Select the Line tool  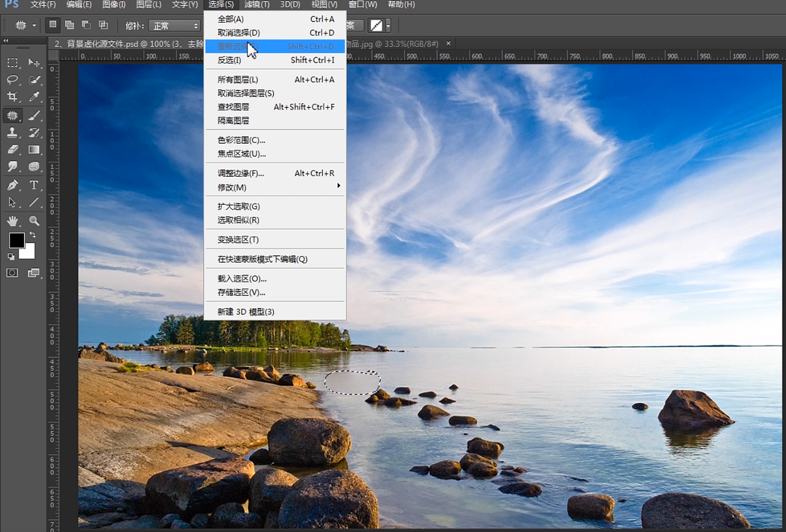click(x=34, y=202)
